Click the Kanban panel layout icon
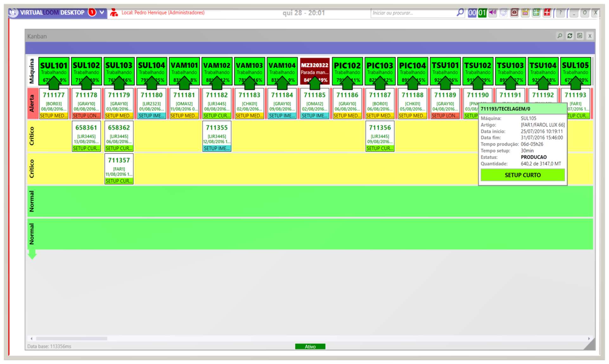 (x=580, y=36)
